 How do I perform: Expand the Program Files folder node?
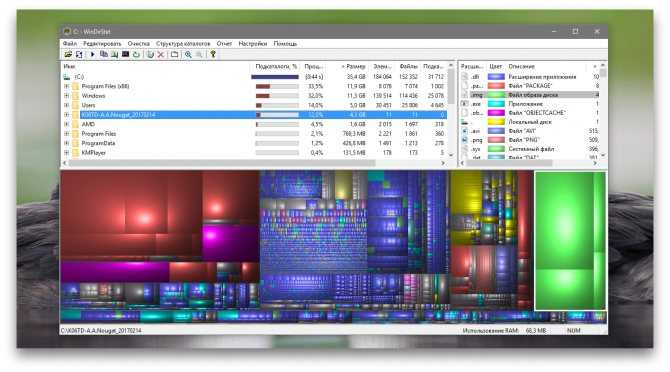[66, 134]
